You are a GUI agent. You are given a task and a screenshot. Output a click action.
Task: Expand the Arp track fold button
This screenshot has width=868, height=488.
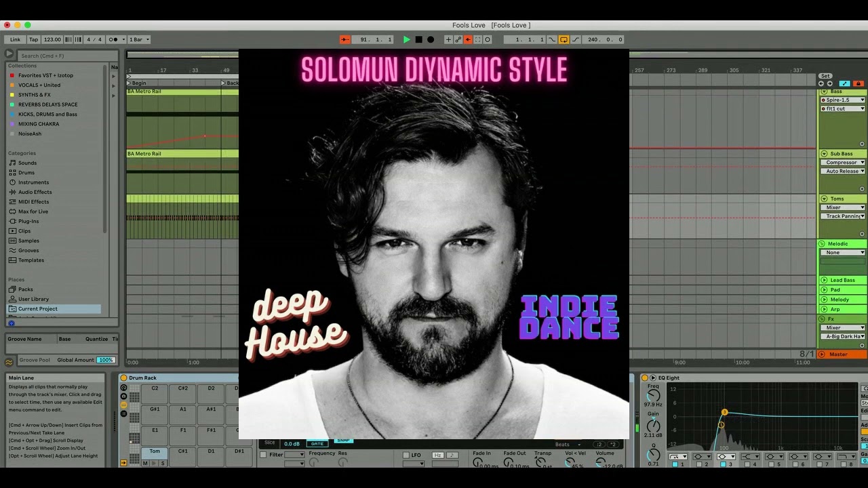point(824,309)
